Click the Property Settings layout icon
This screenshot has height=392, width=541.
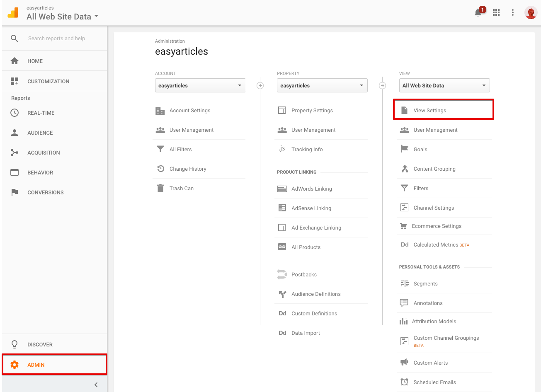tap(282, 110)
